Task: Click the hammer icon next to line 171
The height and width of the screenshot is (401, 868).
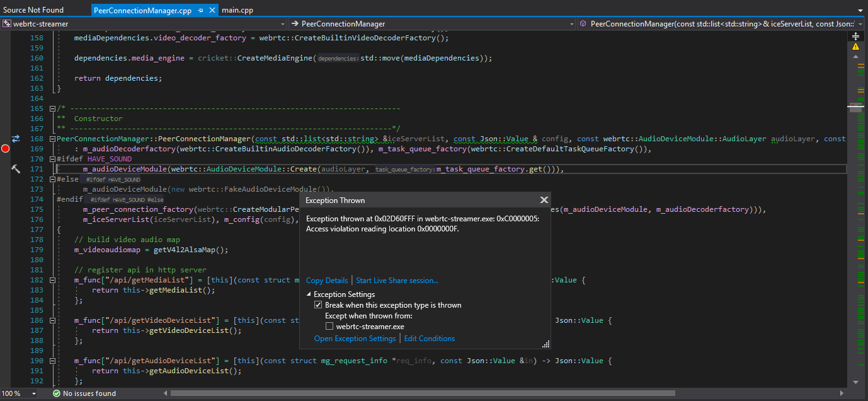Action: pyautogui.click(x=15, y=168)
